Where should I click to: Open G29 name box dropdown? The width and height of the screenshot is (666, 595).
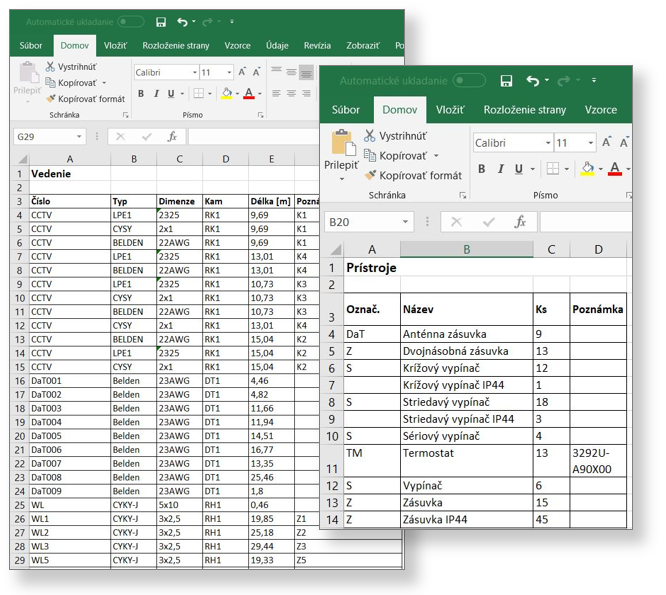79,136
